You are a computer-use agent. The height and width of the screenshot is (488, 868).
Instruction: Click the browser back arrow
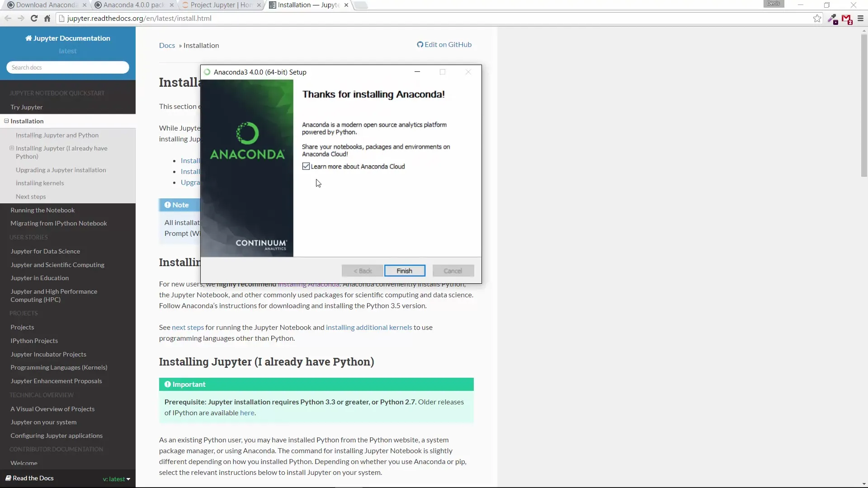[8, 19]
